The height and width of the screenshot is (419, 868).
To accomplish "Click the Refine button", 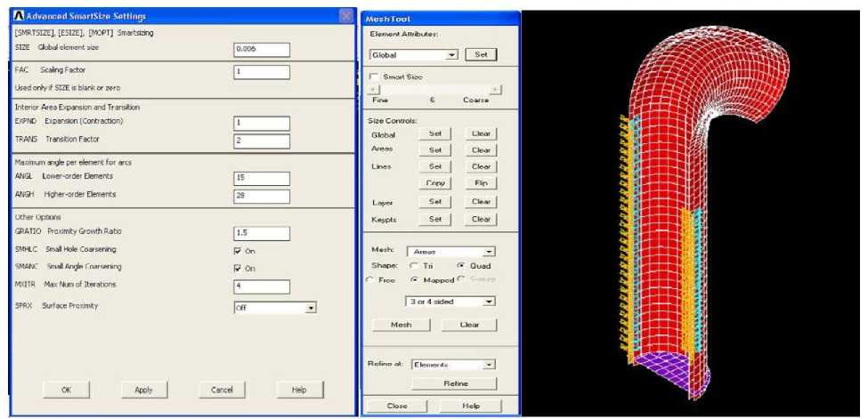I will click(455, 383).
